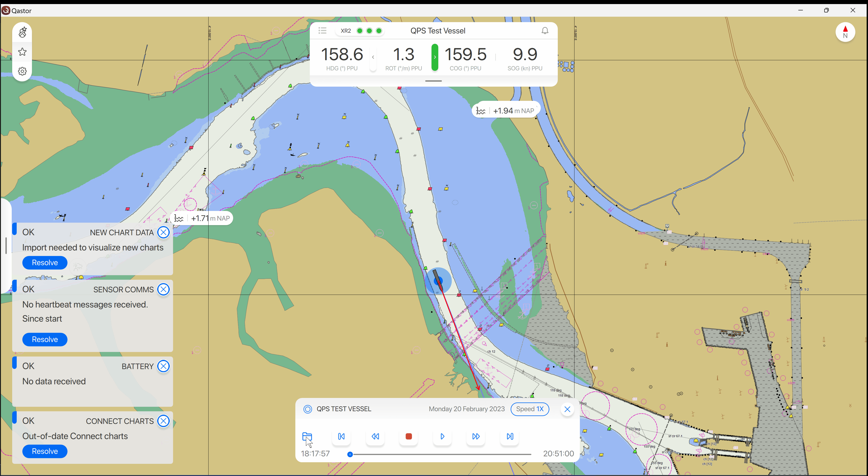Resolve the SENSOR COMMS alert

click(45, 340)
